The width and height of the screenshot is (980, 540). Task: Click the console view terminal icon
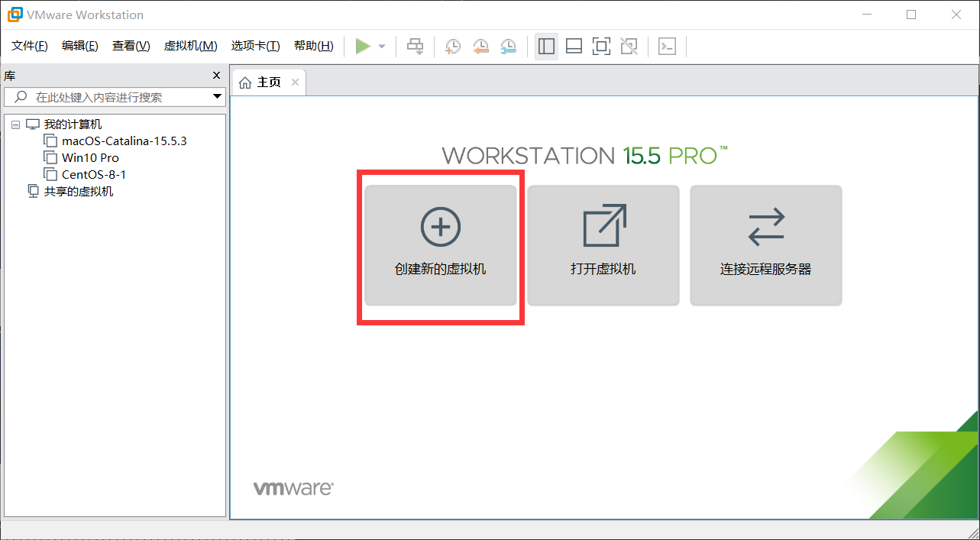click(667, 47)
